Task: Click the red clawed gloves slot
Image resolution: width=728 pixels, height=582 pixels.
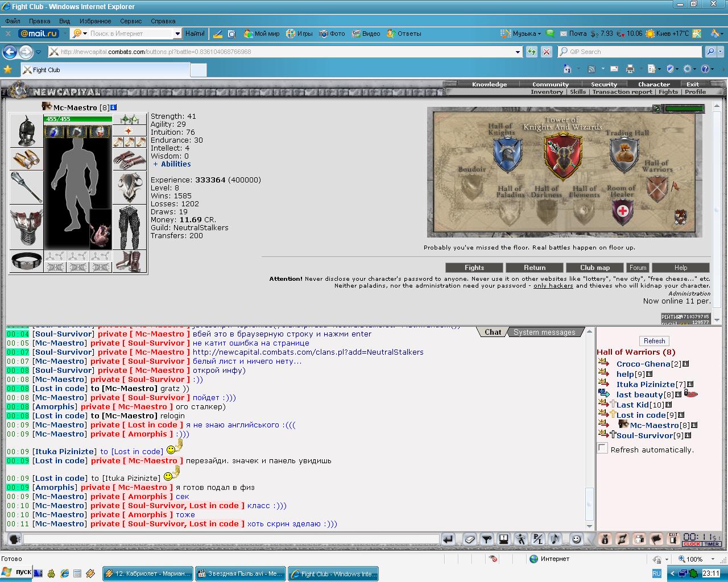Action: [x=129, y=160]
